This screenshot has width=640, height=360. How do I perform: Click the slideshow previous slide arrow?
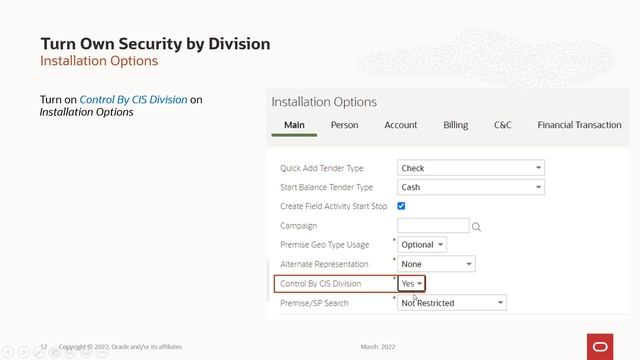(x=8, y=351)
